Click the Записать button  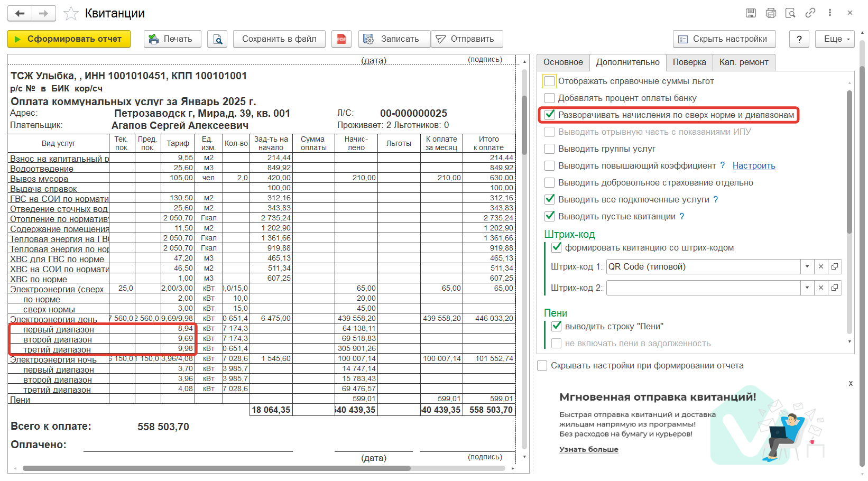point(394,39)
